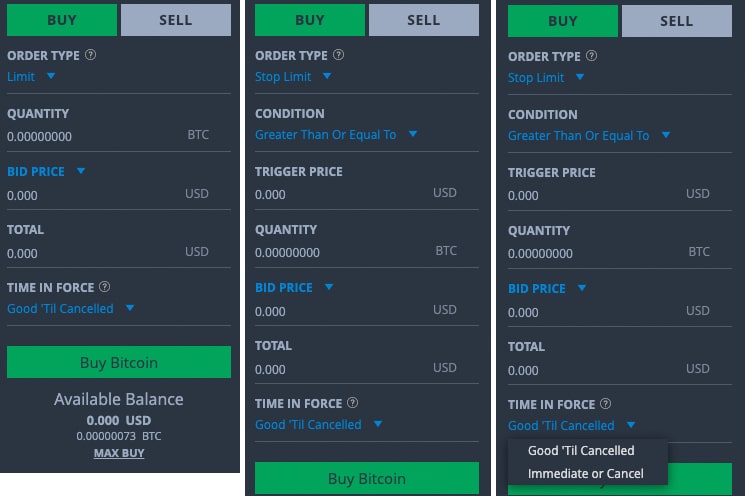Click the ORDER TYPE help icon in the left panel
The height and width of the screenshot is (496, 745).
tap(91, 56)
